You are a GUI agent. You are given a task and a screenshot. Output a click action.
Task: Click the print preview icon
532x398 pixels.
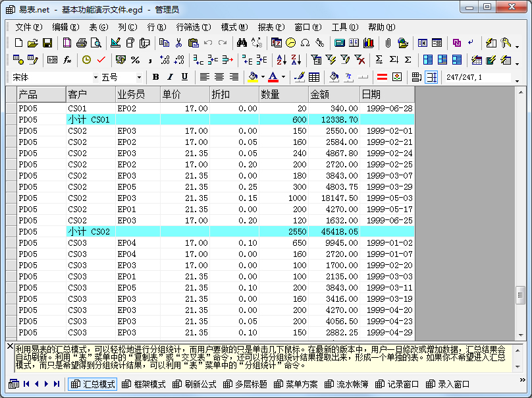(x=97, y=42)
